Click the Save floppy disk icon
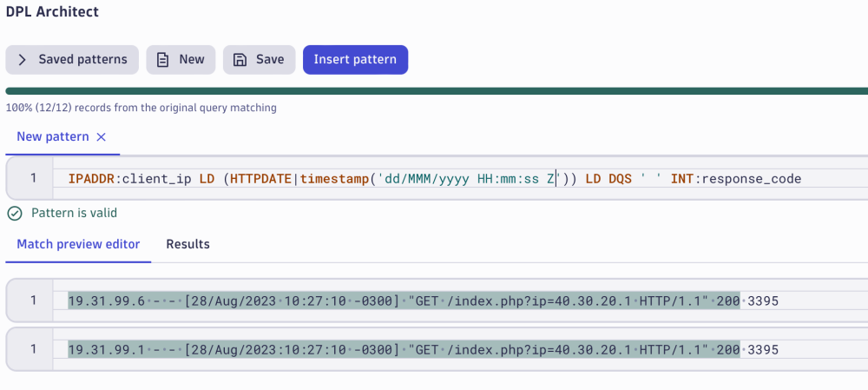 [240, 60]
